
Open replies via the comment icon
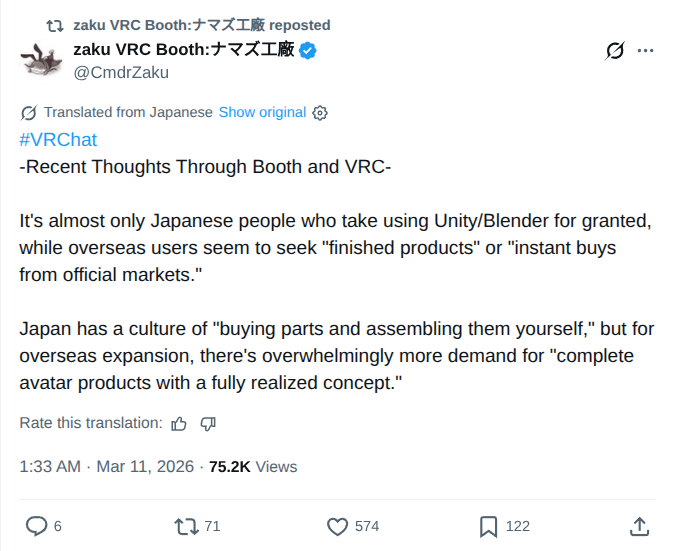click(x=37, y=526)
